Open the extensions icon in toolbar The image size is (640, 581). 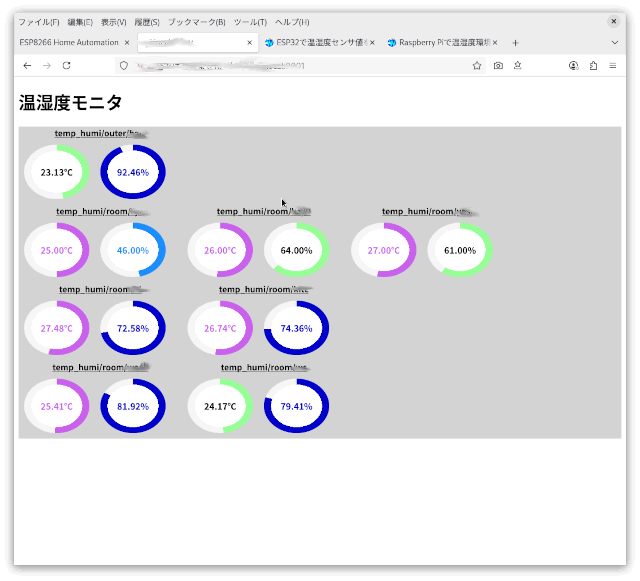pos(593,65)
